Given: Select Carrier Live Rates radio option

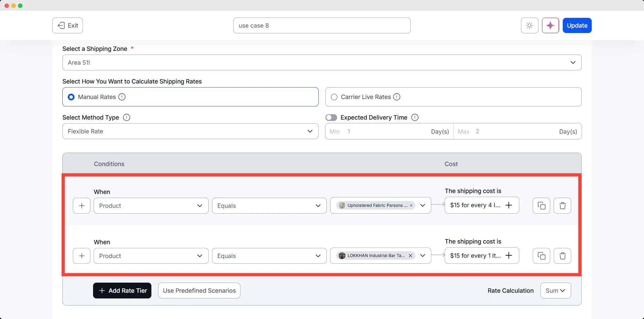Looking at the screenshot, I should click(334, 97).
